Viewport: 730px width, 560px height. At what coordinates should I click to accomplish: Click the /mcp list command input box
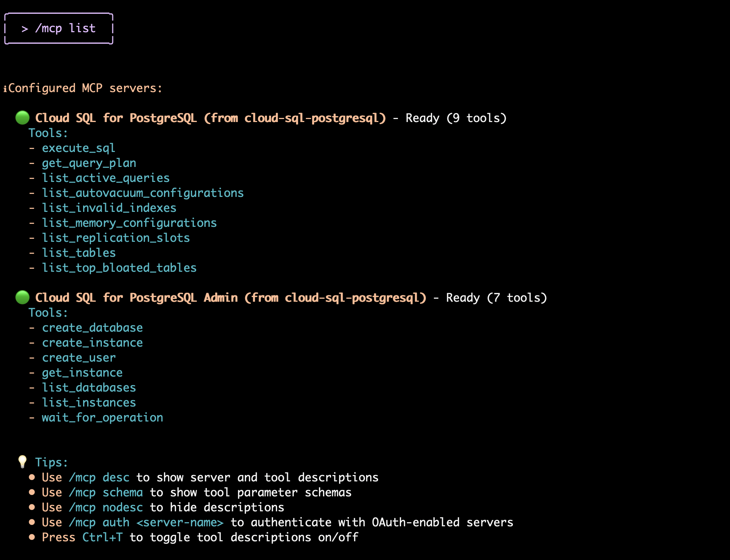[x=59, y=29]
